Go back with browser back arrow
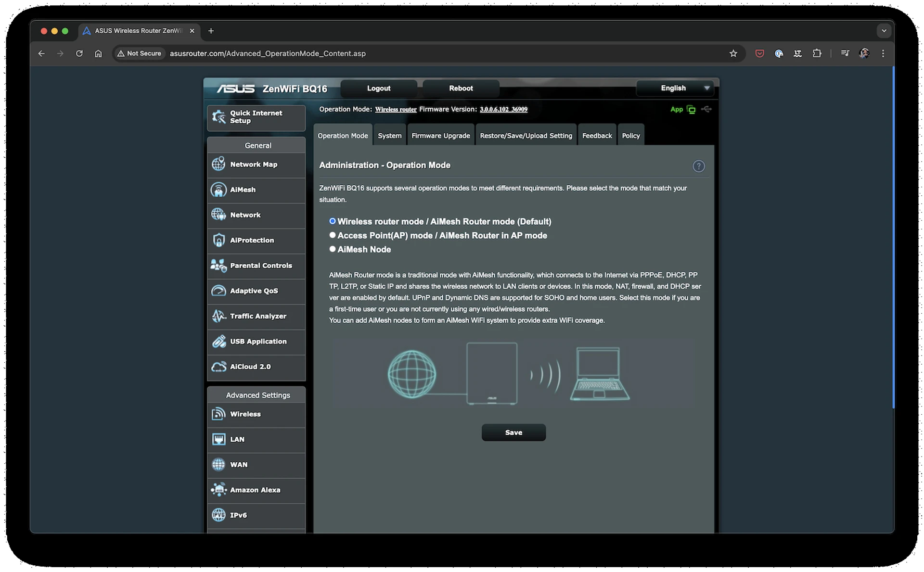The image size is (924, 572). [x=41, y=53]
